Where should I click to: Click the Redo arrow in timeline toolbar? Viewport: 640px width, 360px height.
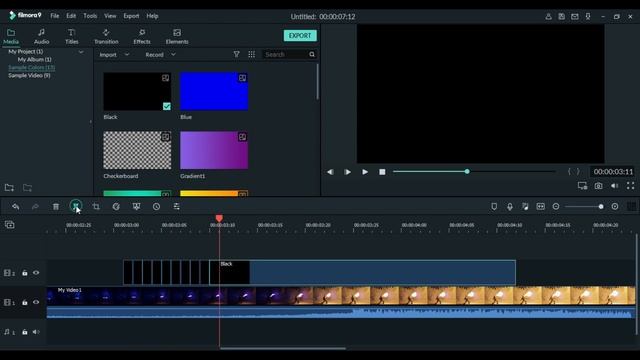[x=35, y=207]
